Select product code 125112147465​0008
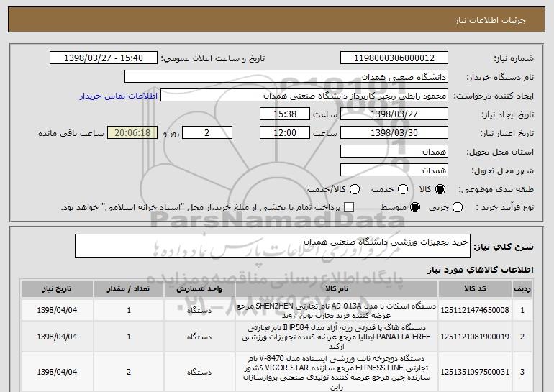The width and height of the screenshot is (554, 392). coord(475,310)
